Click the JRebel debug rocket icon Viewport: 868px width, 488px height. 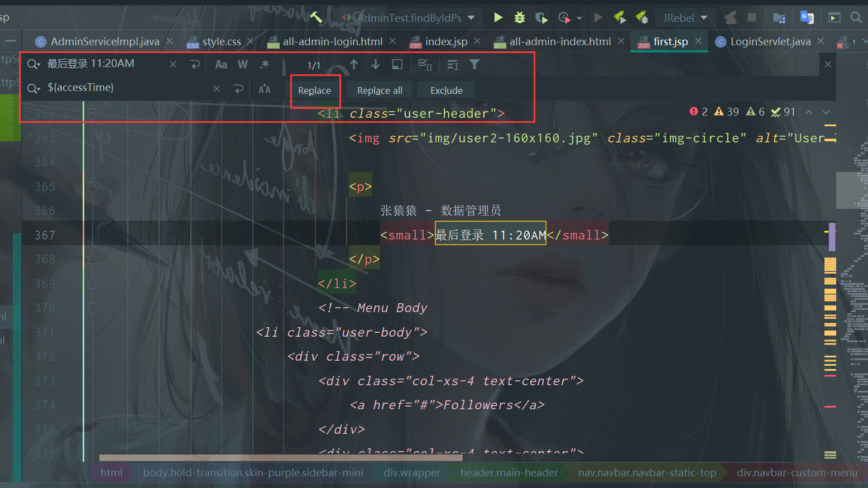[x=641, y=17]
